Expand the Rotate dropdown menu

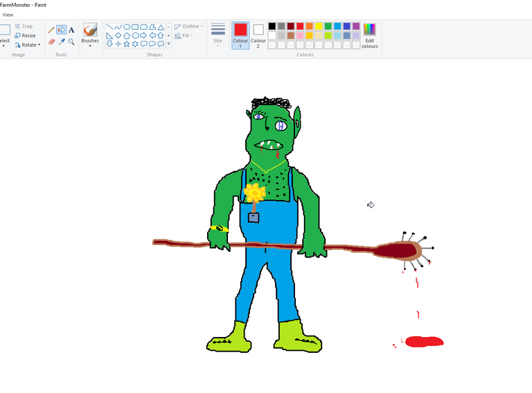click(30, 45)
